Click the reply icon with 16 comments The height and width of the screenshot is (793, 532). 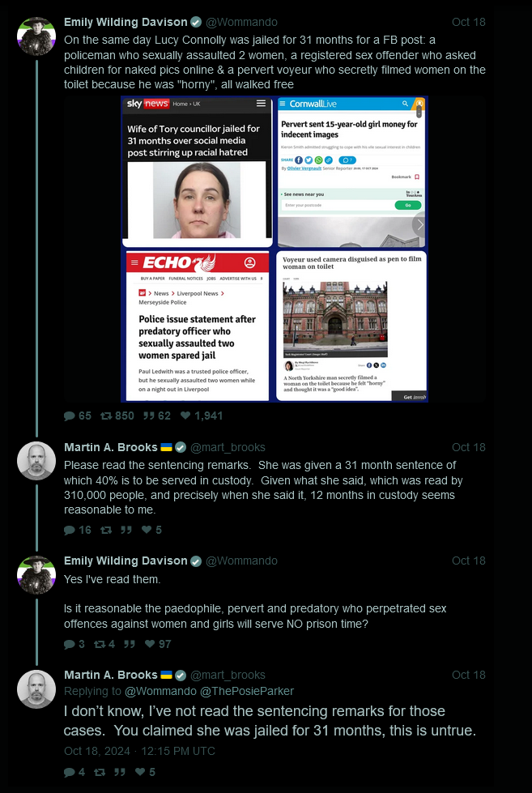(70, 530)
